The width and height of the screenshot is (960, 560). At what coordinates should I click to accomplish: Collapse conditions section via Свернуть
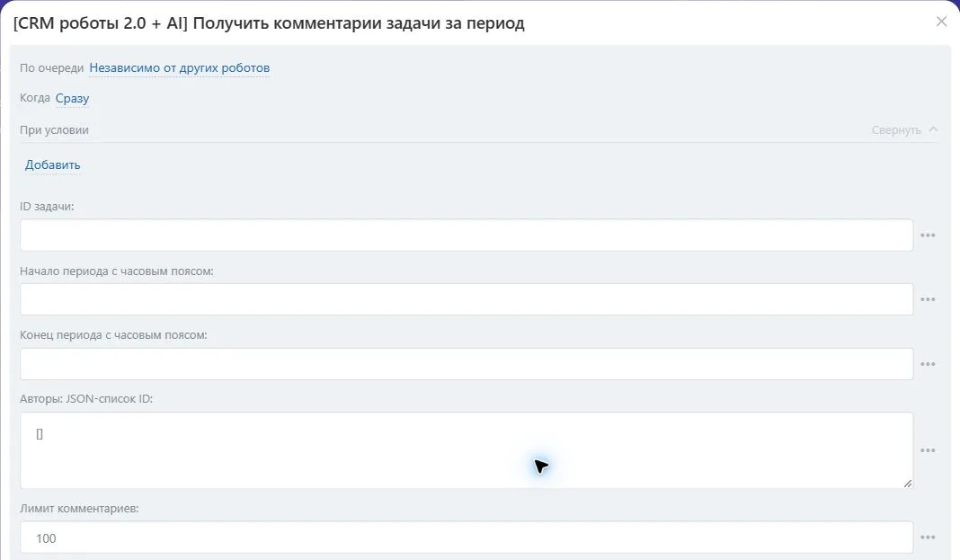(x=904, y=129)
